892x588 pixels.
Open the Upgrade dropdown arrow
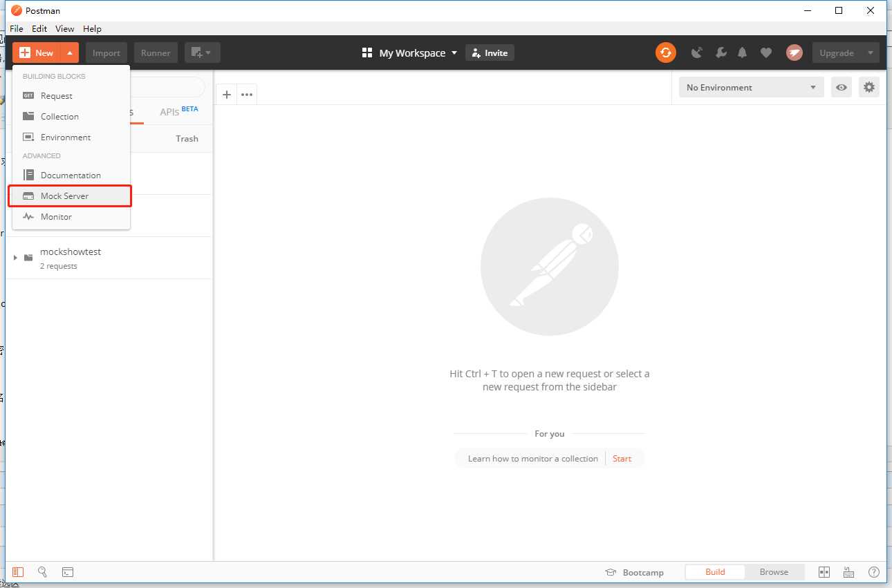point(871,53)
